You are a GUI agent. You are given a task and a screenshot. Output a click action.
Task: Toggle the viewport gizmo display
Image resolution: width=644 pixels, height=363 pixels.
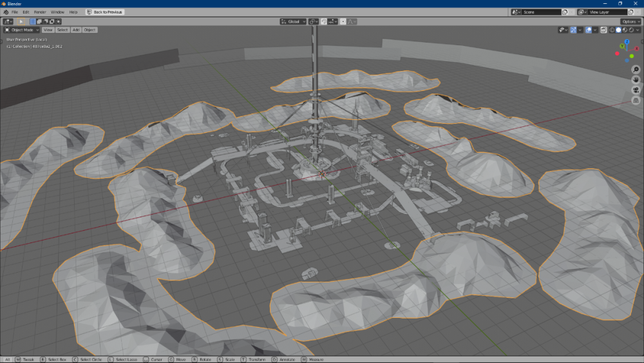(x=574, y=30)
